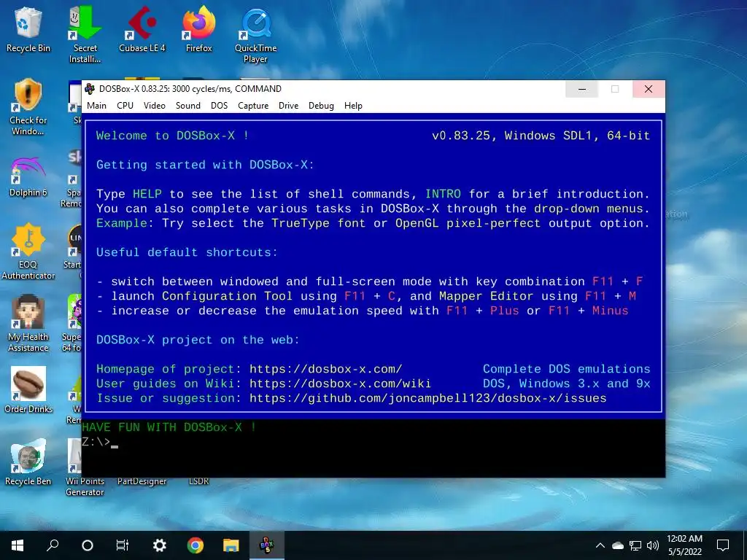Viewport: 747px width, 560px height.
Task: Click the https://dosbox-x.com/ homepage text
Action: coord(326,369)
